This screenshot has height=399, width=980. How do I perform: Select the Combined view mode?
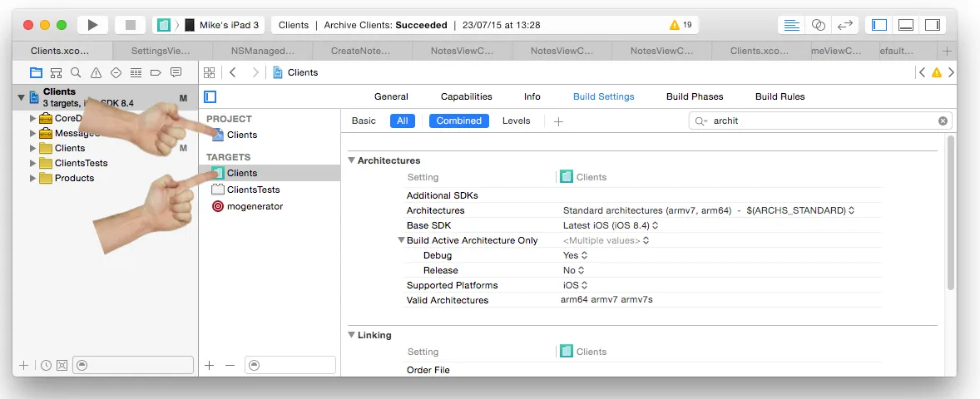tap(458, 121)
